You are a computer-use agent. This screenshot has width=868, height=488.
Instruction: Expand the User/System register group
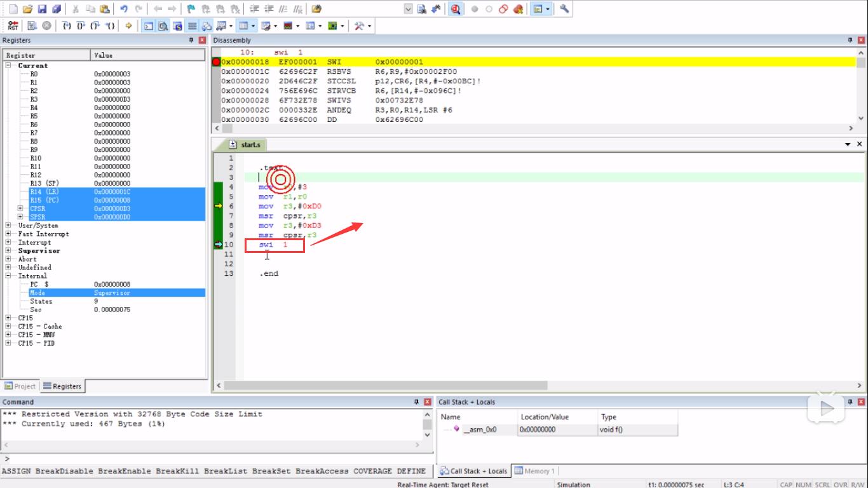click(x=8, y=226)
